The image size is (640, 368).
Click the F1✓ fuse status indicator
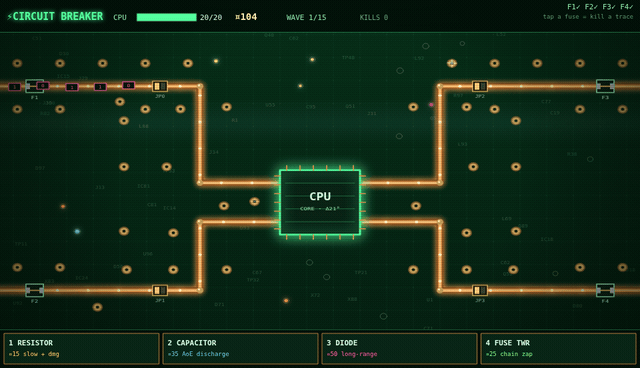pyautogui.click(x=573, y=7)
